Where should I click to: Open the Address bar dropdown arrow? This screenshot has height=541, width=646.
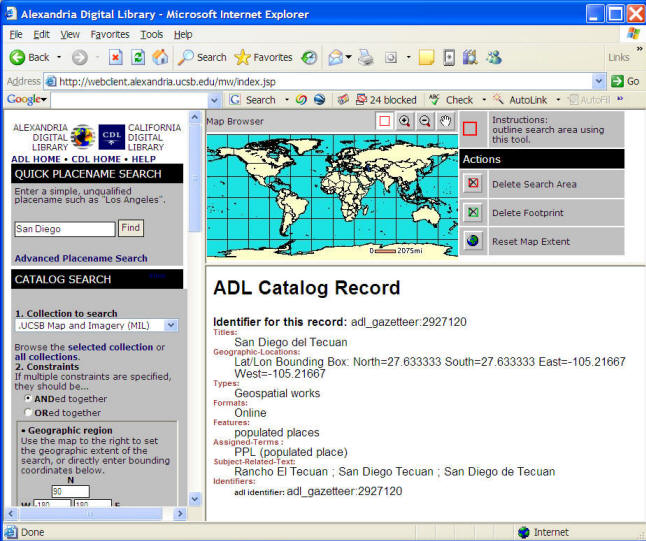(599, 81)
